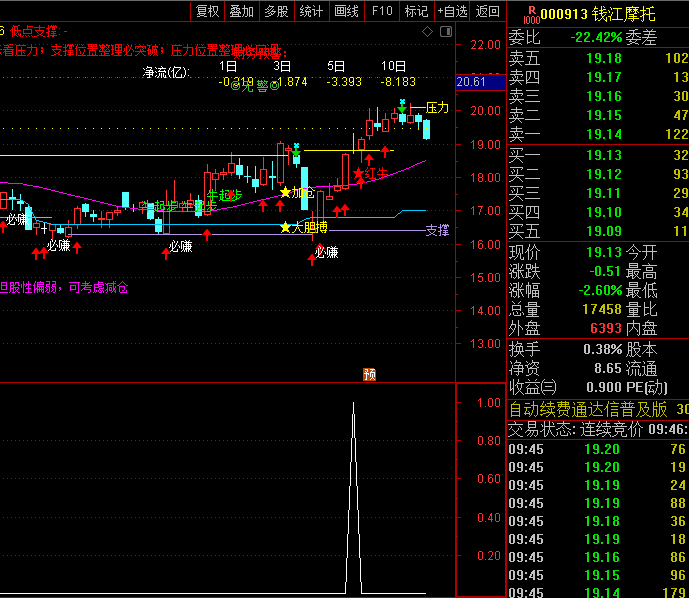Viewport: 689px width, 598px height.
Task: Toggle the side panel layout icon
Action: click(446, 32)
